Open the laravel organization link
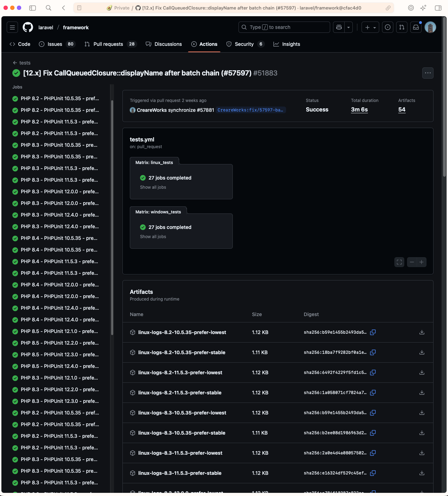Image resolution: width=448 pixels, height=496 pixels. pyautogui.click(x=46, y=28)
